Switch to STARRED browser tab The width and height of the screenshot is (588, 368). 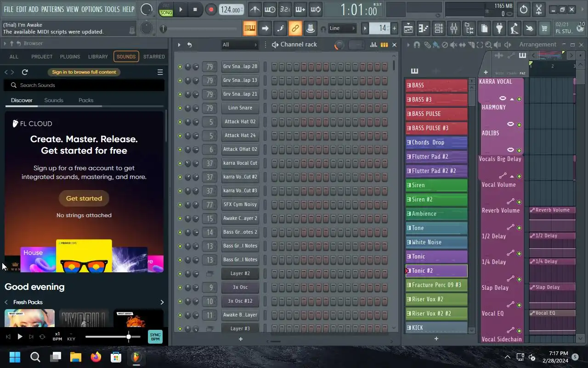(154, 57)
